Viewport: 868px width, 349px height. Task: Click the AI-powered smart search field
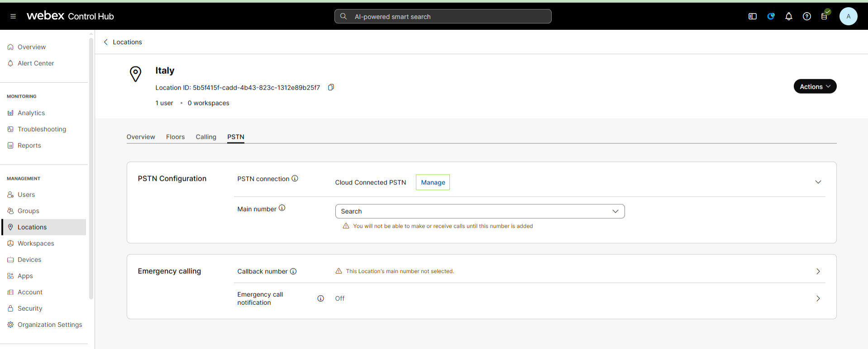click(x=443, y=17)
